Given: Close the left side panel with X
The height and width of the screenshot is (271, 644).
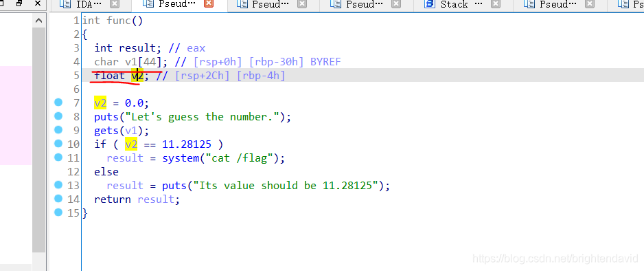Looking at the screenshot, I should pos(38,3).
